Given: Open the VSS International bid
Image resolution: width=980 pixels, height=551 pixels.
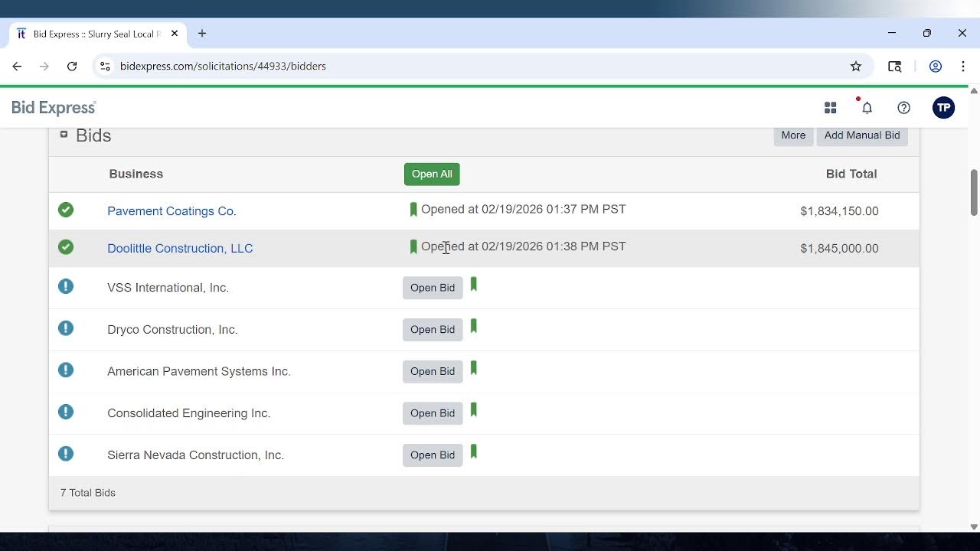Looking at the screenshot, I should point(433,288).
